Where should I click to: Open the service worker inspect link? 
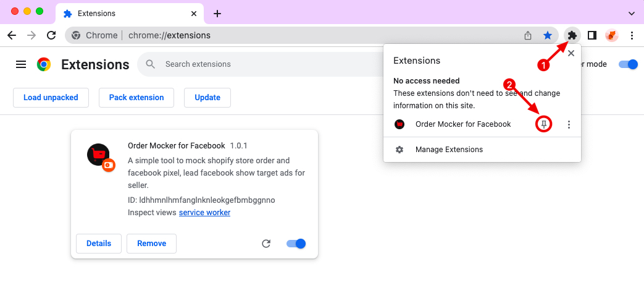pyautogui.click(x=204, y=213)
